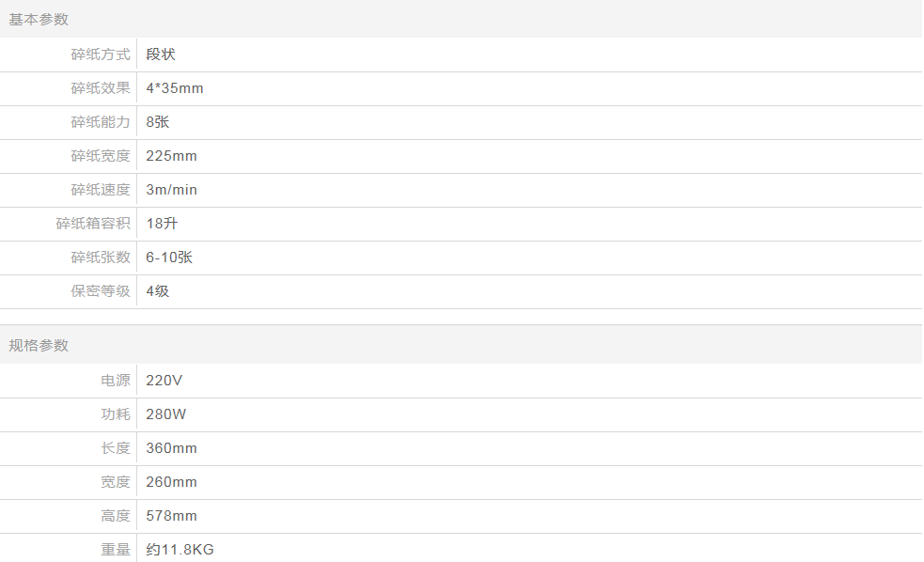
Task: Select the 4*35mm shred size value
Action: (x=175, y=88)
